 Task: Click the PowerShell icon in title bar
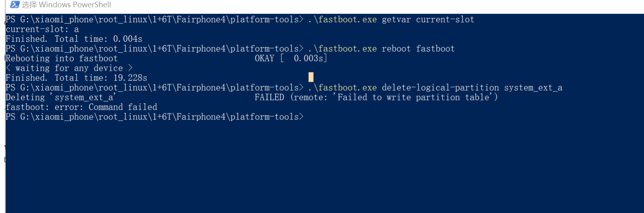coord(15,4)
